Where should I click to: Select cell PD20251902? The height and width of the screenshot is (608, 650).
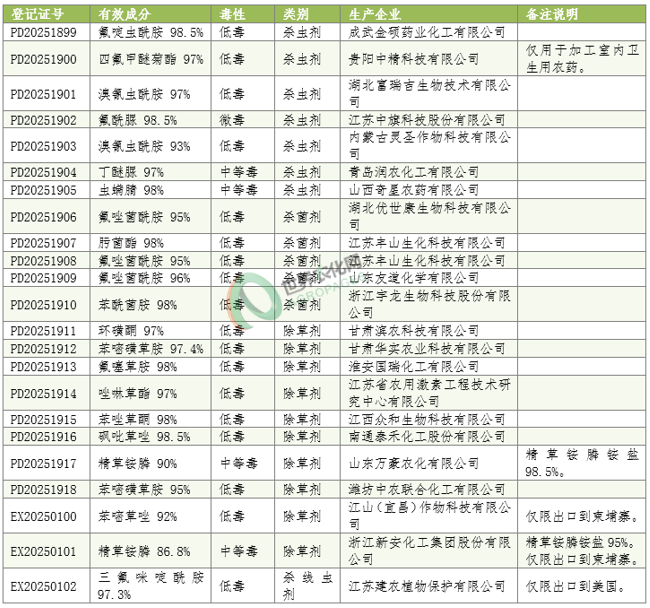click(x=44, y=120)
